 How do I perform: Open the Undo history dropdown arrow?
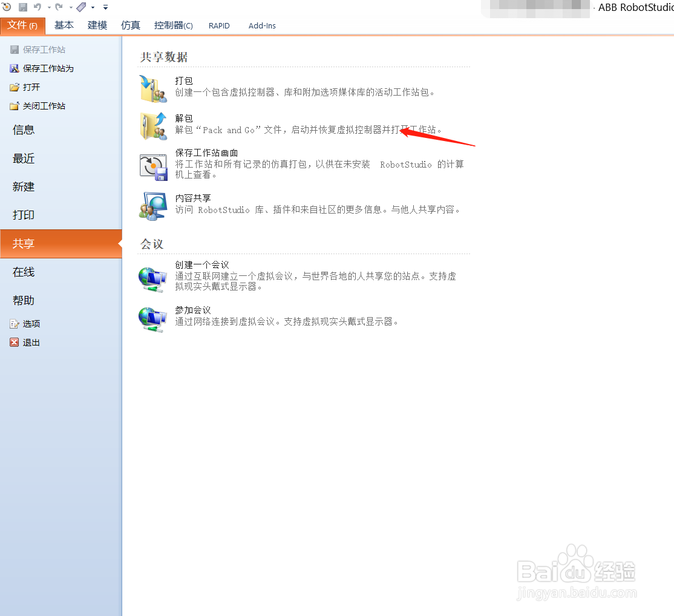[49, 7]
